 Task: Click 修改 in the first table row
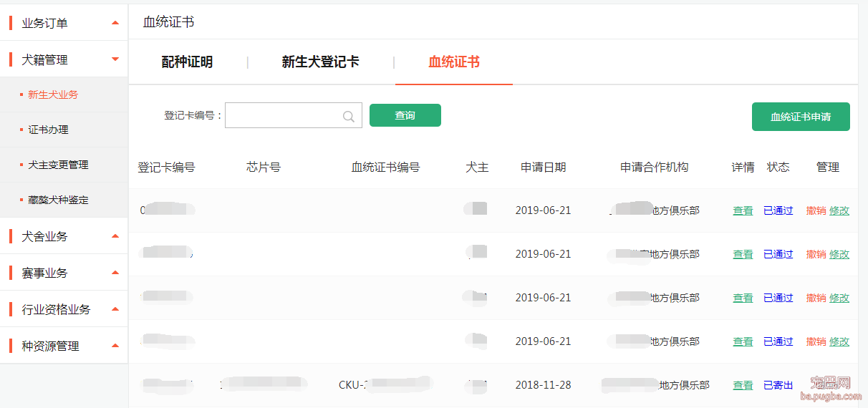[839, 210]
